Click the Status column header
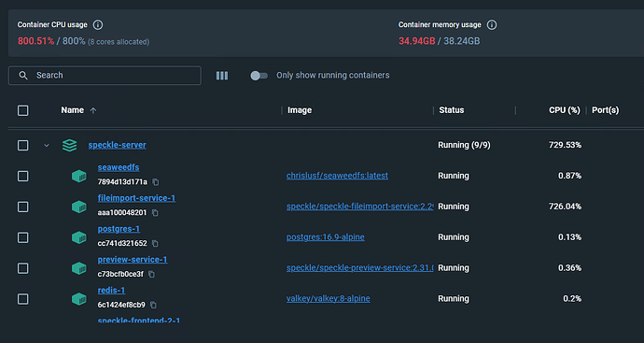The height and width of the screenshot is (343, 644). (452, 110)
